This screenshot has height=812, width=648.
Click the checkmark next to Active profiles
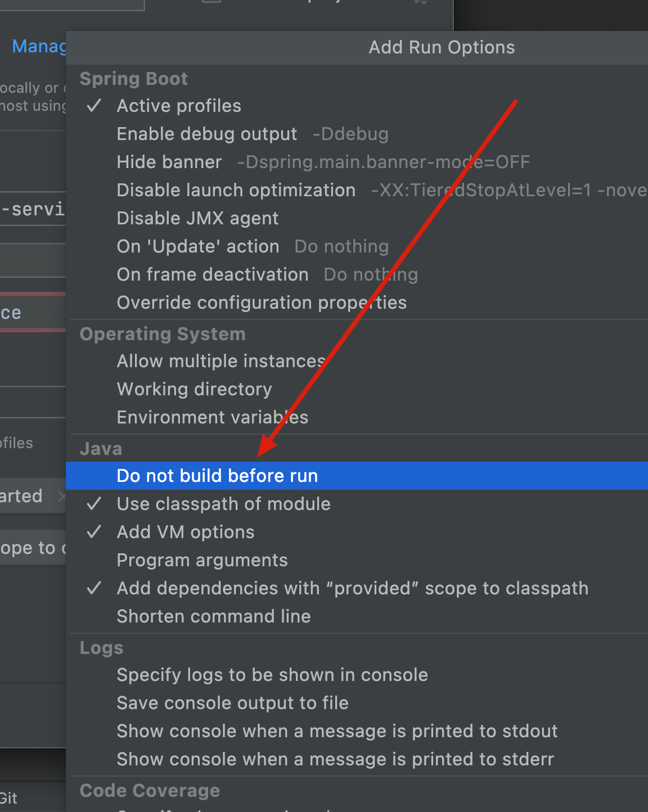coord(94,106)
